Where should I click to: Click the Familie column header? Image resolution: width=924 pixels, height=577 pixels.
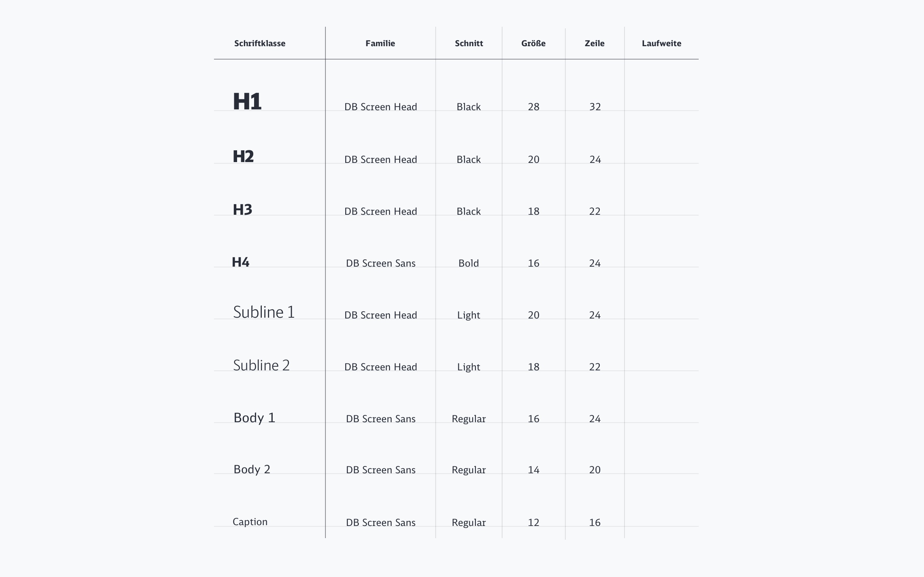tap(380, 43)
